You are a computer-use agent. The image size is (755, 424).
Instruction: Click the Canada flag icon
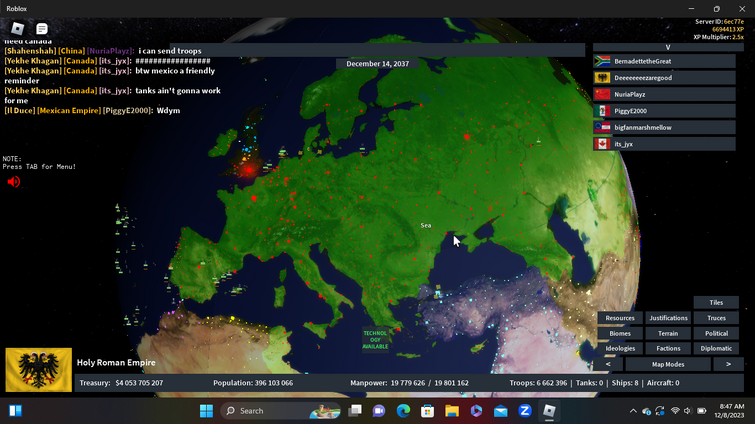(x=602, y=144)
